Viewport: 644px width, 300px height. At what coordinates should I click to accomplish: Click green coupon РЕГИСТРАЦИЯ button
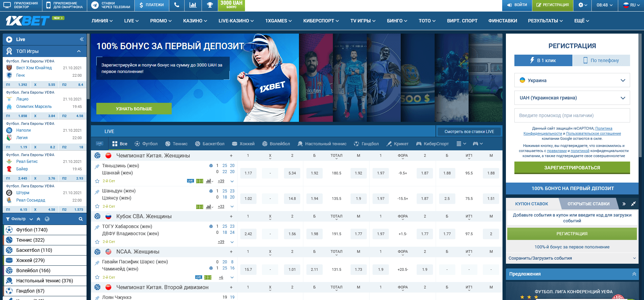(572, 234)
